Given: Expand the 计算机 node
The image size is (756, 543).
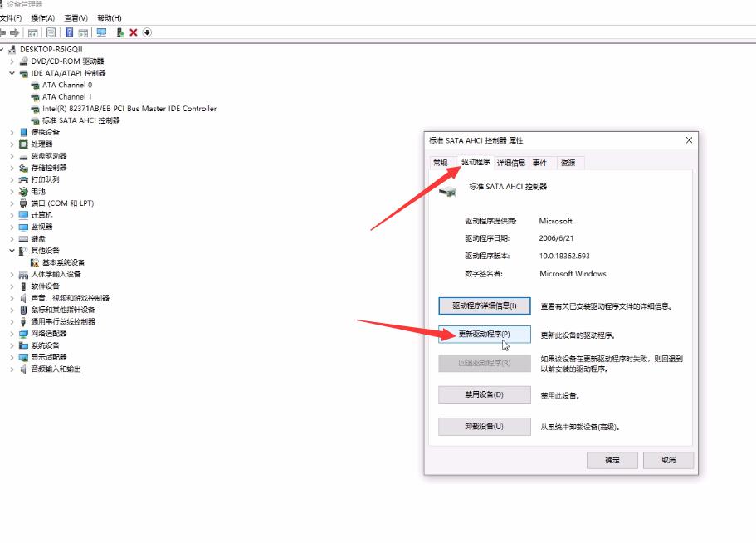Looking at the screenshot, I should (12, 215).
